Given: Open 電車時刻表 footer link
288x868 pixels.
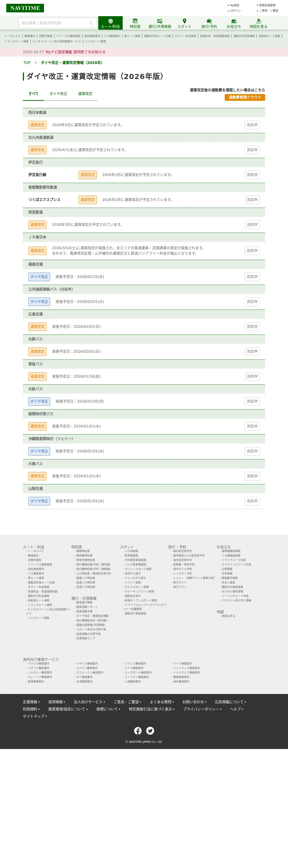Looking at the screenshot, I should (x=83, y=551).
